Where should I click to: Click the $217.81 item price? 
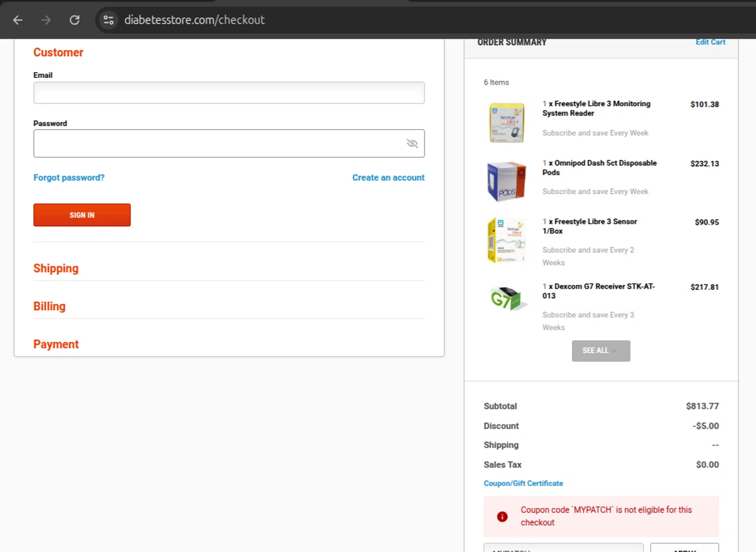pyautogui.click(x=705, y=287)
